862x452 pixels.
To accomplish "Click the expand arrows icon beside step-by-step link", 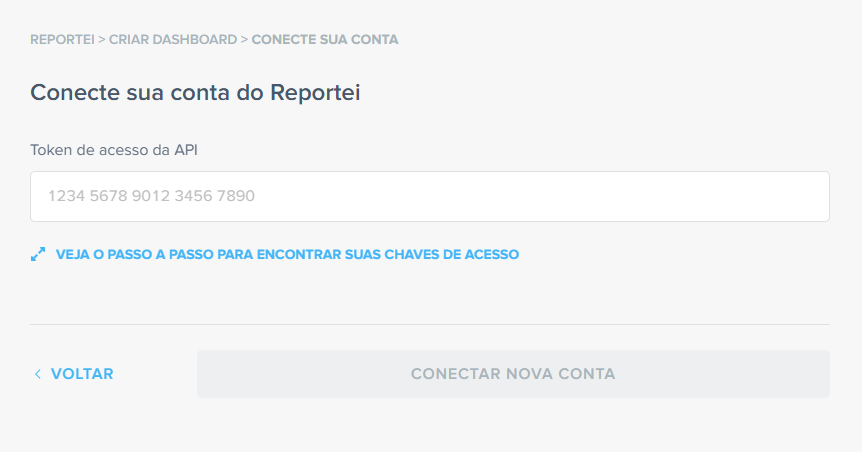I will [x=38, y=254].
